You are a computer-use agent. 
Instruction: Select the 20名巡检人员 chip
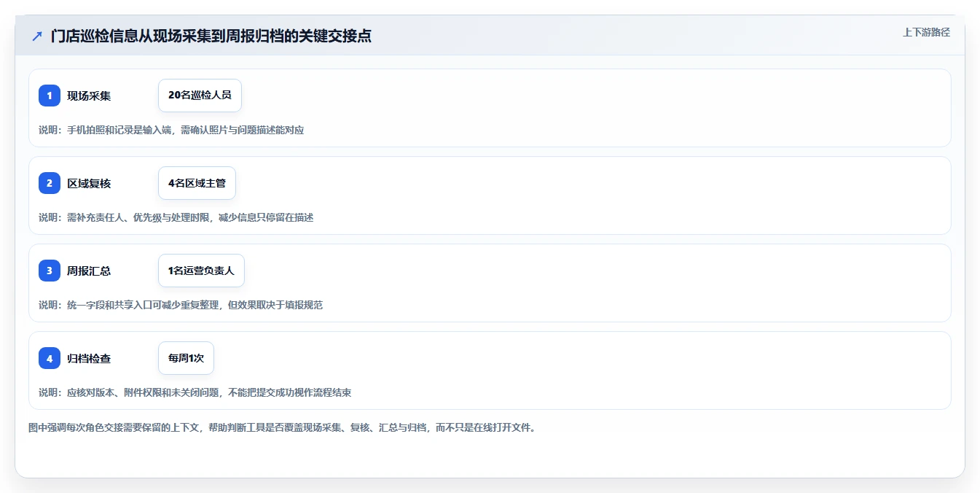pyautogui.click(x=200, y=96)
